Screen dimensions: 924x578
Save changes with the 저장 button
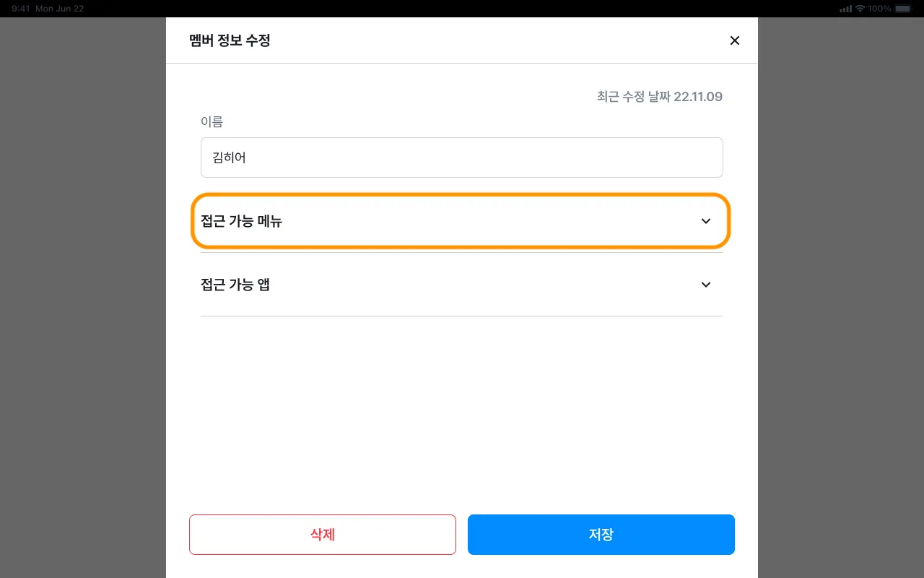coord(601,535)
